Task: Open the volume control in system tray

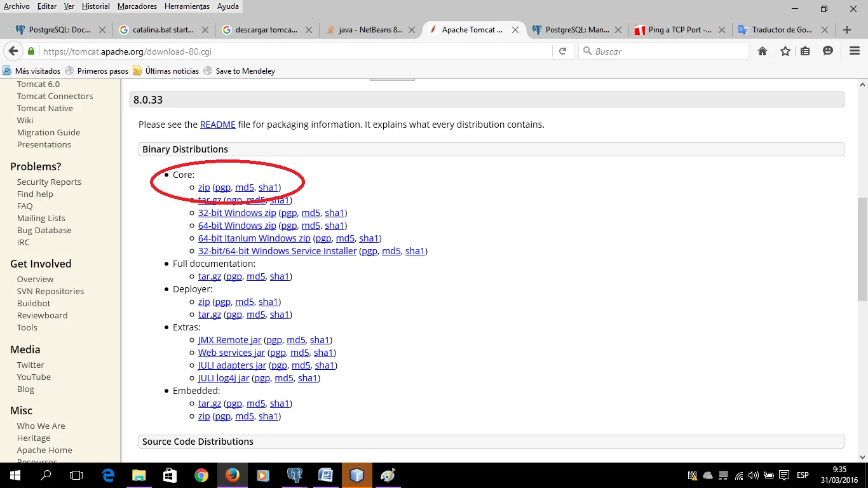Action: tap(754, 475)
